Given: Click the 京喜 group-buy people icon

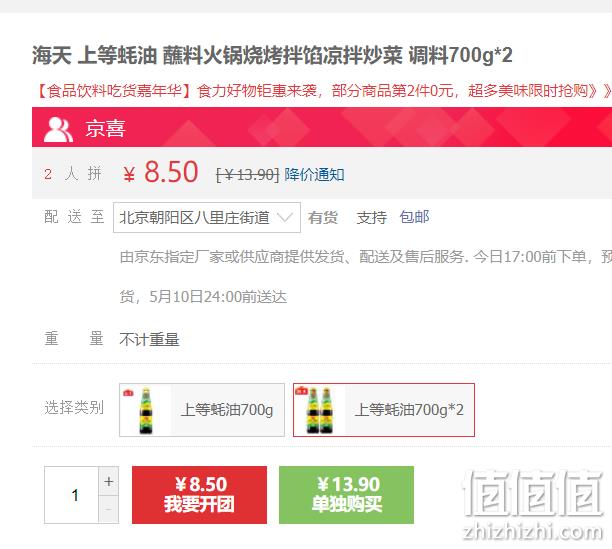Looking at the screenshot, I should coord(58,129).
